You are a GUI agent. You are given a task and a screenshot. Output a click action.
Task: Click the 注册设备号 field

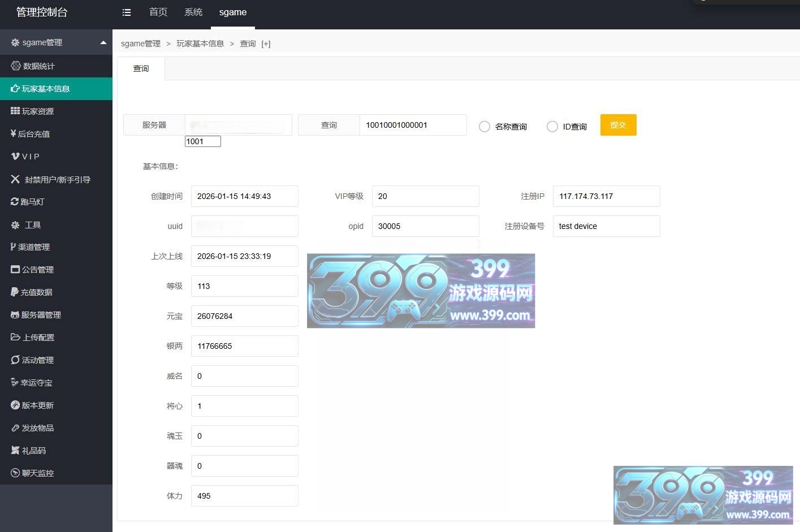point(607,226)
